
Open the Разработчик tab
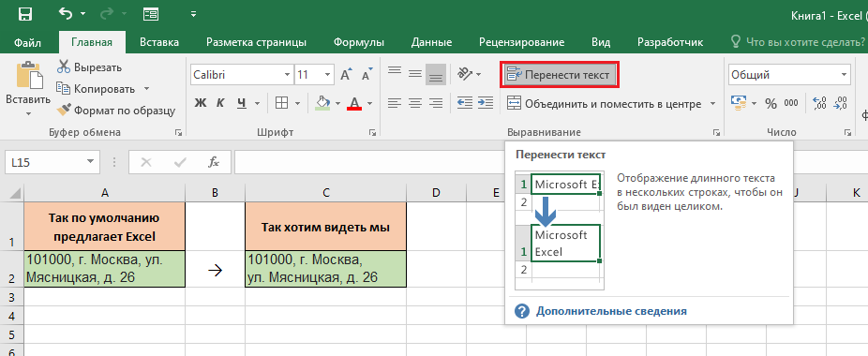[x=670, y=42]
